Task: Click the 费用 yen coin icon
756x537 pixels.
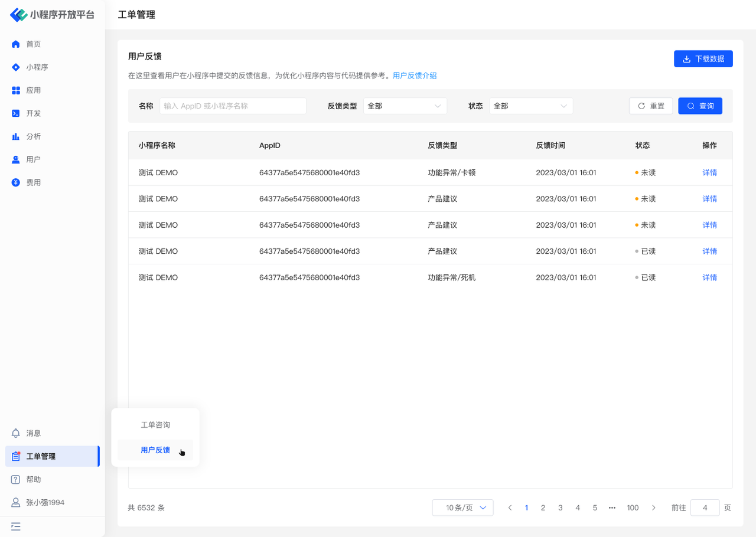Action: pos(16,182)
